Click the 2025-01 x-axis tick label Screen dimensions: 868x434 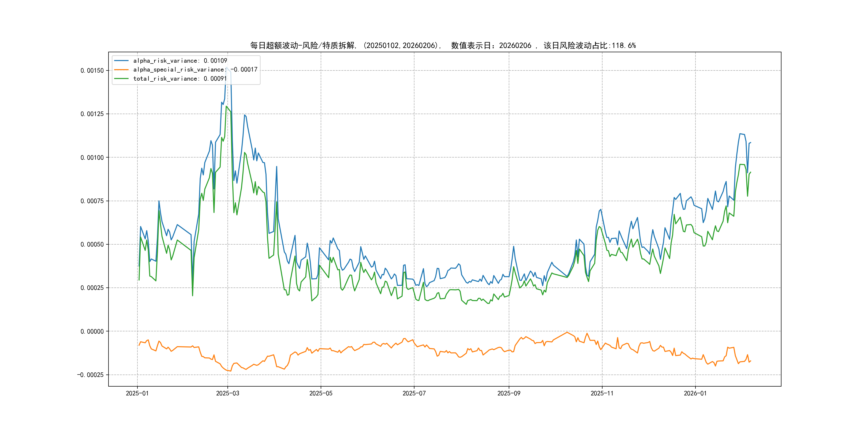click(137, 394)
